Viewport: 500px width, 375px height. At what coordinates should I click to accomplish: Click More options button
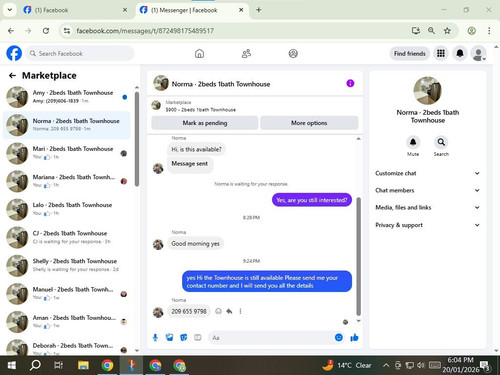[309, 123]
